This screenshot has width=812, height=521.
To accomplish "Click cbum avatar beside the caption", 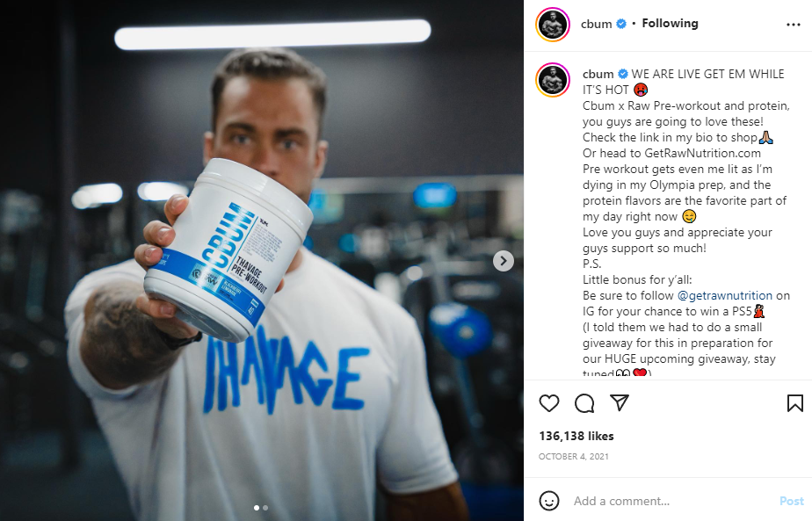I will click(553, 80).
